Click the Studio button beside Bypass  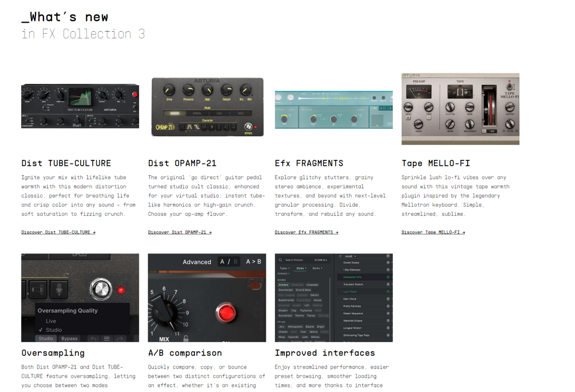point(46,338)
